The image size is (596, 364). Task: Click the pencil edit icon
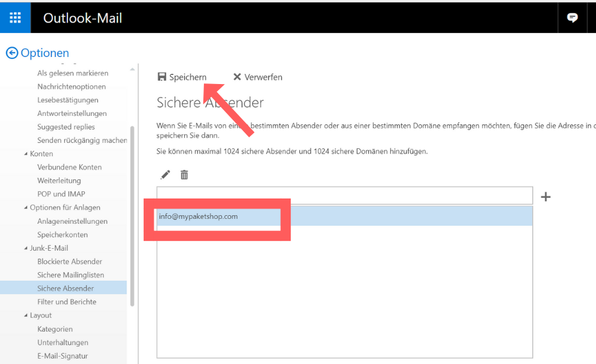pyautogui.click(x=166, y=175)
